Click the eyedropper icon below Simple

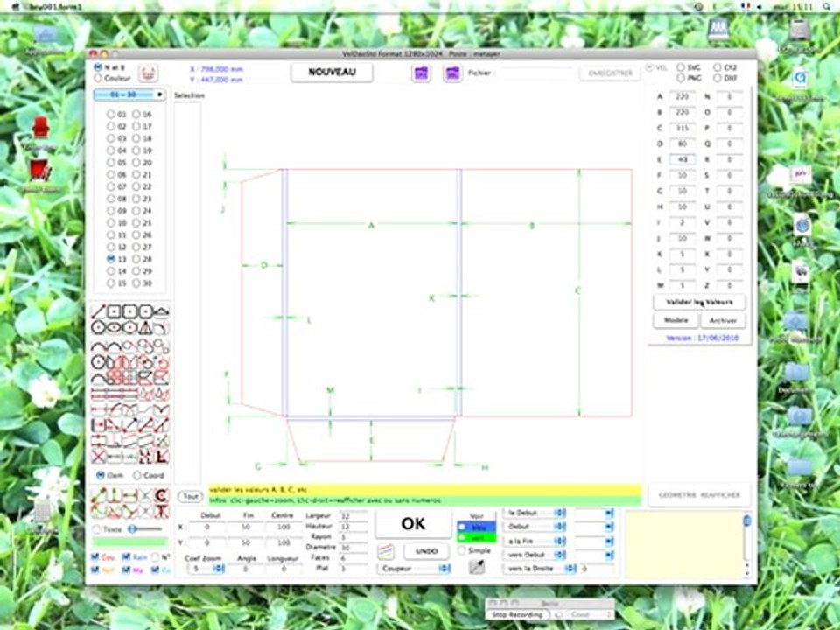coord(477,566)
